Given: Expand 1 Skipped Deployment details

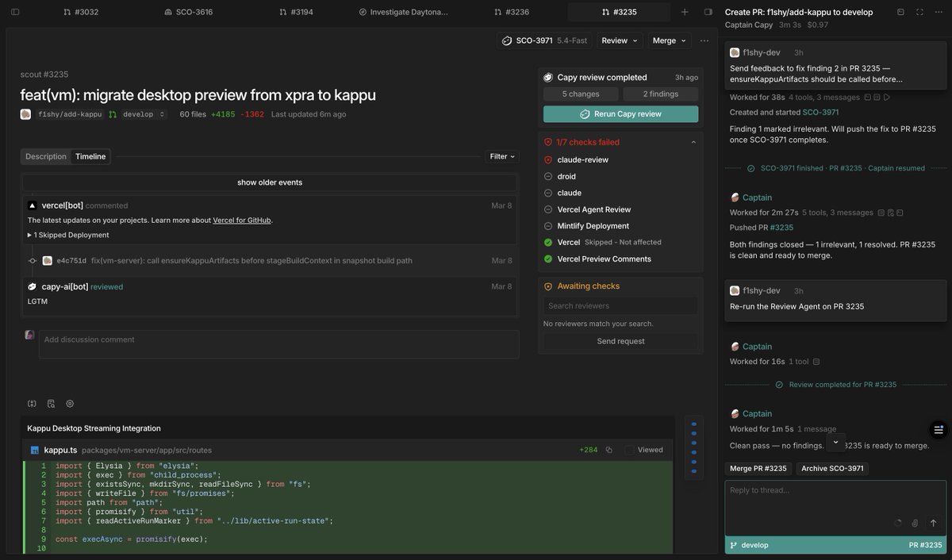Looking at the screenshot, I should pyautogui.click(x=68, y=235).
